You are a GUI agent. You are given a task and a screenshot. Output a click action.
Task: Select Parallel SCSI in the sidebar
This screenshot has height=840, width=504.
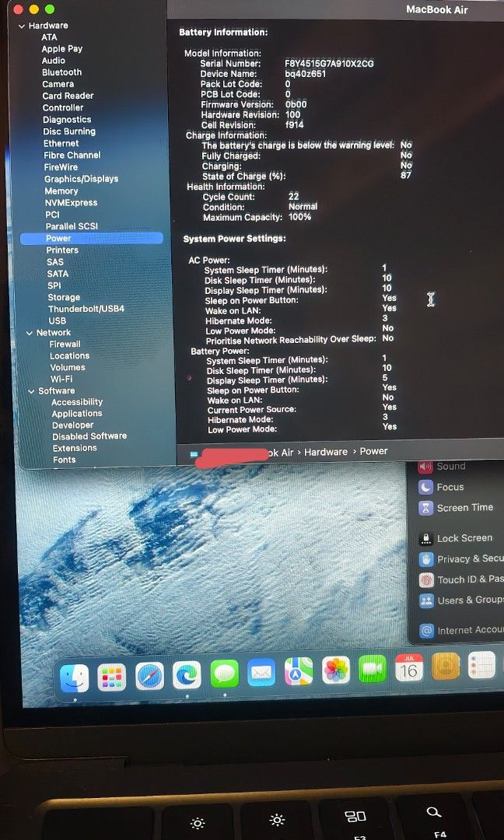[72, 226]
